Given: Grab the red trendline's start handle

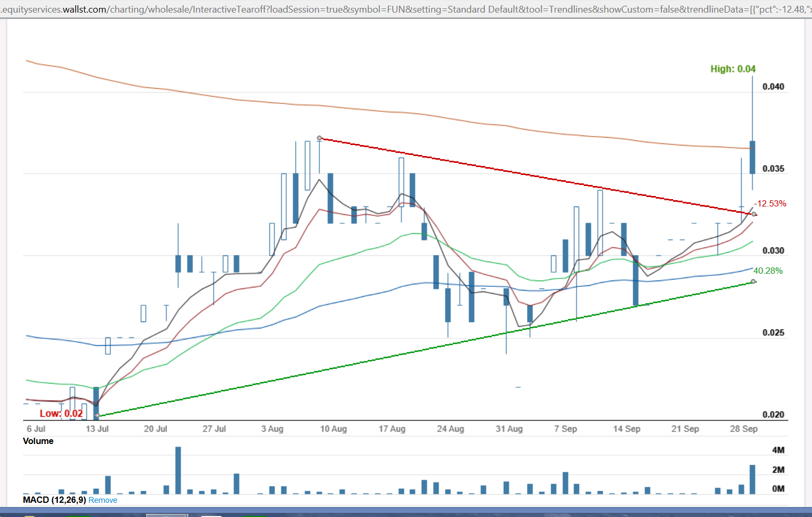Looking at the screenshot, I should pyautogui.click(x=320, y=138).
